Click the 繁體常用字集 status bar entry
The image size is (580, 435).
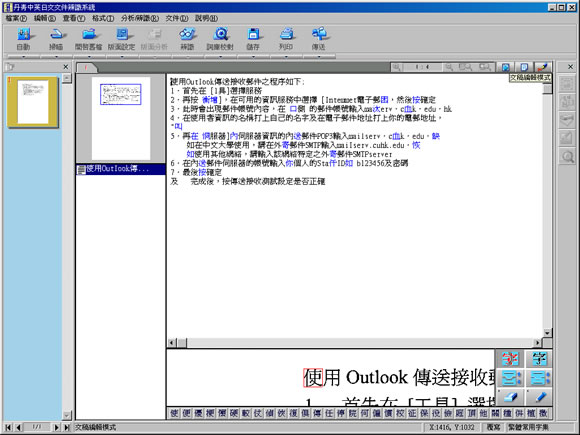(528, 427)
